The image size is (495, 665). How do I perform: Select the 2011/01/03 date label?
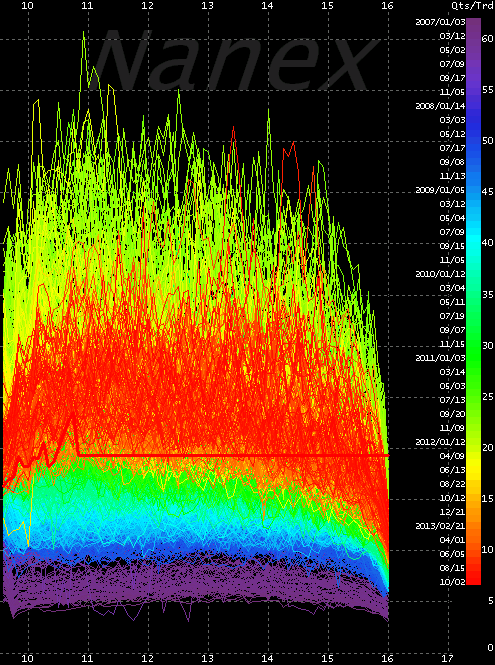(x=440, y=358)
